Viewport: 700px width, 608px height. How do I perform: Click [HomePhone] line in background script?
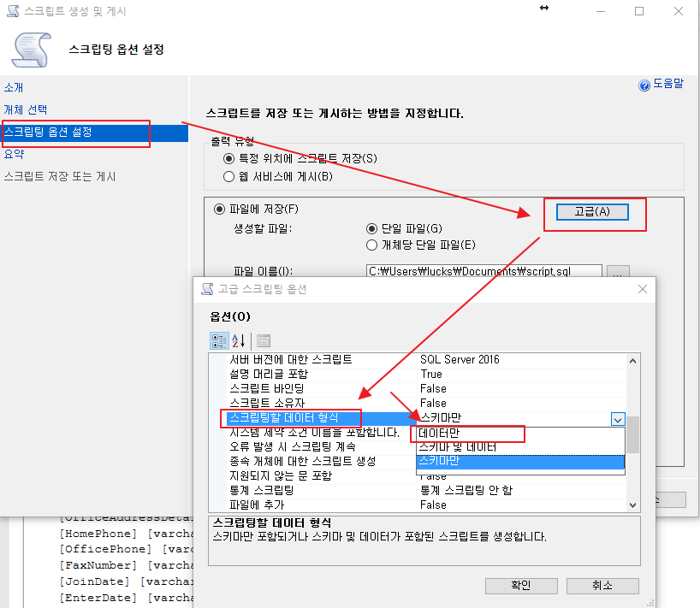tap(127, 534)
